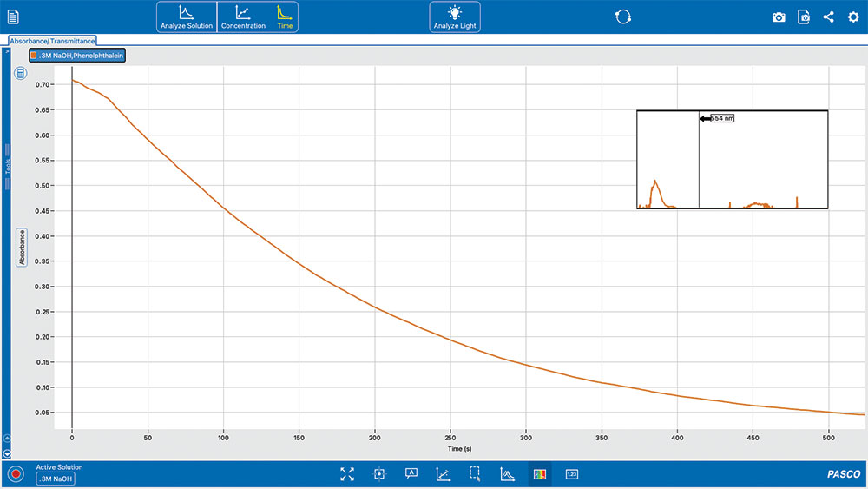Add a text annotation with the A icon
The height and width of the screenshot is (489, 868).
tap(411, 473)
